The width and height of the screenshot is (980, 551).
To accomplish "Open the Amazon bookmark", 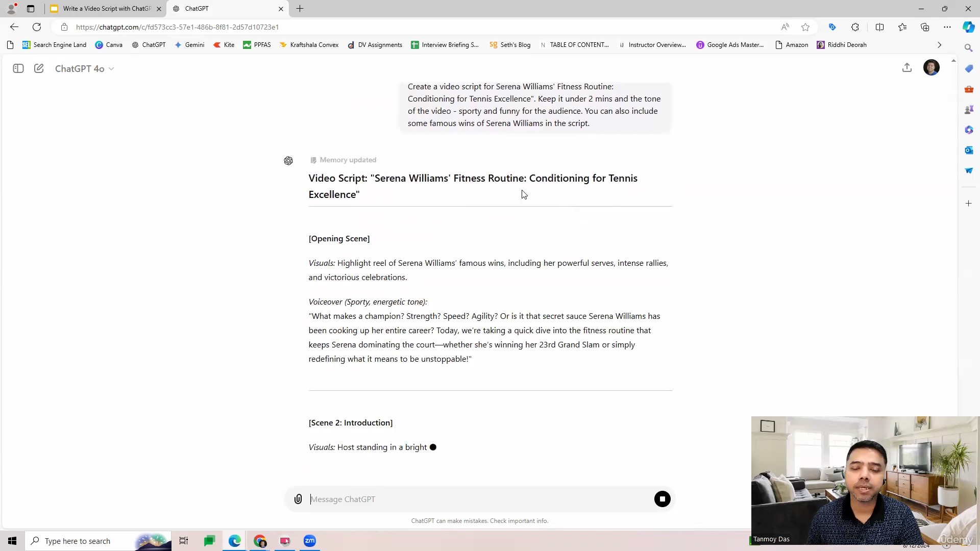I will tap(792, 45).
